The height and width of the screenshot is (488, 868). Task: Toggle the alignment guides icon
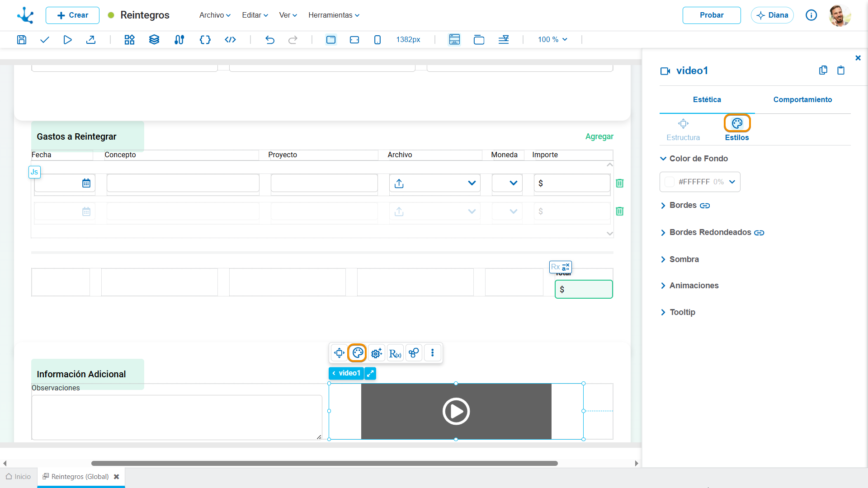point(504,40)
